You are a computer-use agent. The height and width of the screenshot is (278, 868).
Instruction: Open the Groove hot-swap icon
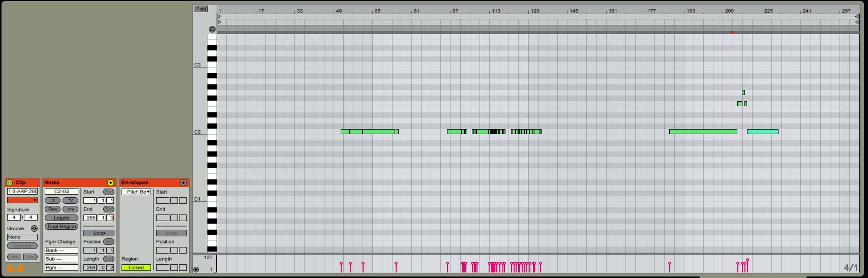pyautogui.click(x=34, y=229)
